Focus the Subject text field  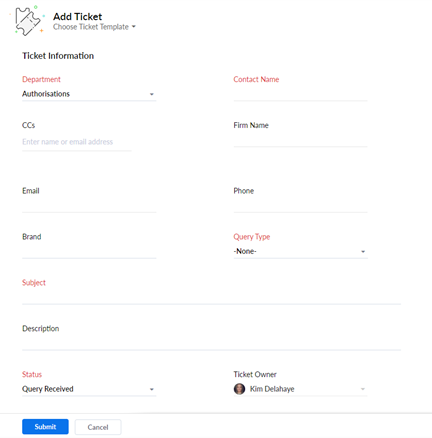pyautogui.click(x=211, y=297)
